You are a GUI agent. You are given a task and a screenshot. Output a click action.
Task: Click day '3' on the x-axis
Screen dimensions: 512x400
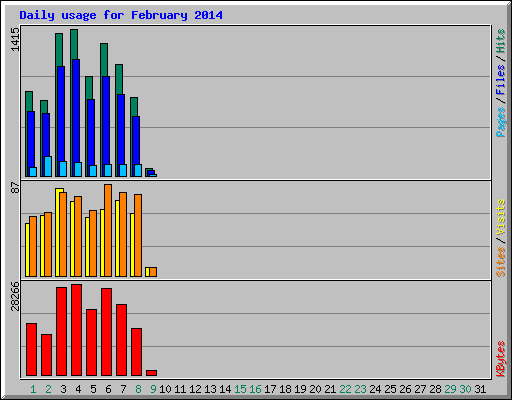63,389
